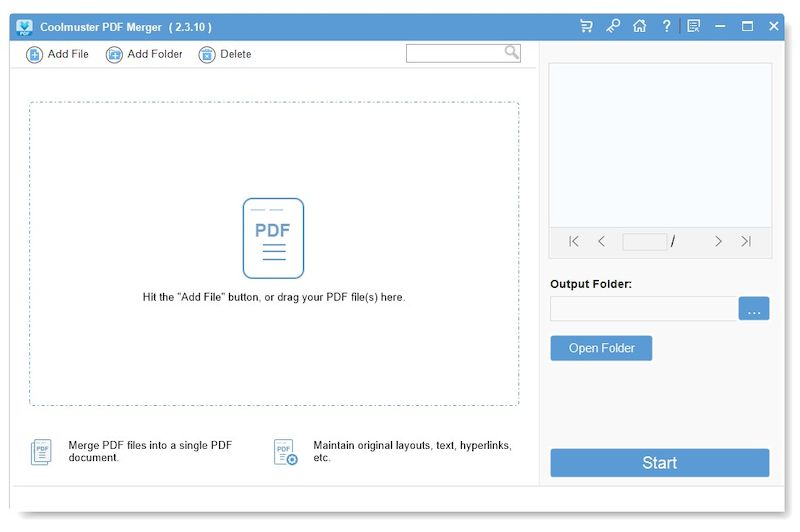
Task: Click the large PDF document icon
Action: coord(273,238)
